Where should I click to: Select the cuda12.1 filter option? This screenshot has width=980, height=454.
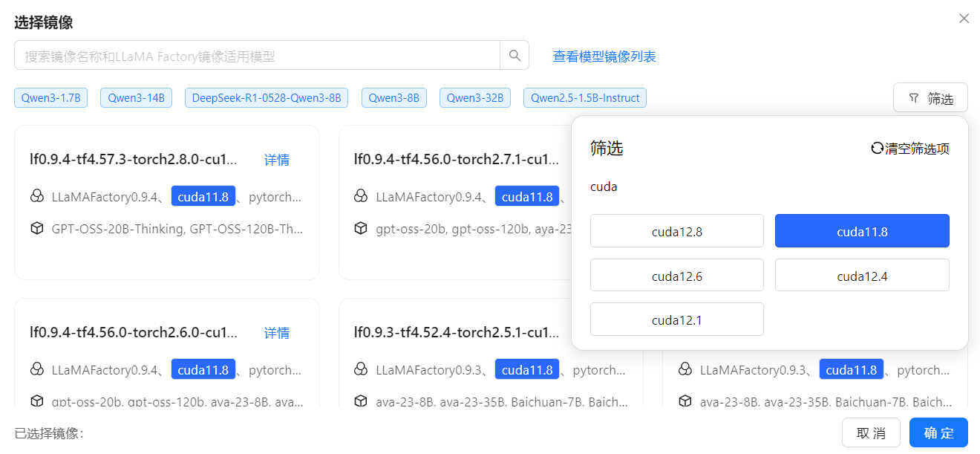tap(676, 319)
